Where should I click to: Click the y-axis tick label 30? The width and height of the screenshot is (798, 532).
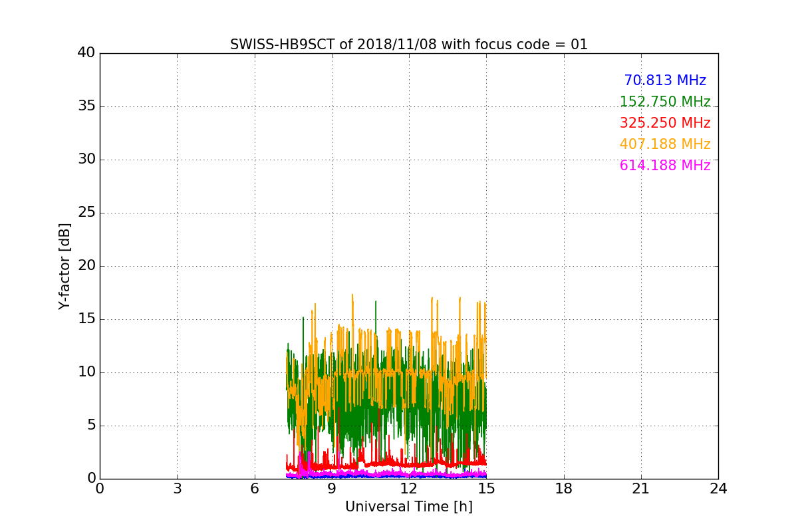[86, 160]
